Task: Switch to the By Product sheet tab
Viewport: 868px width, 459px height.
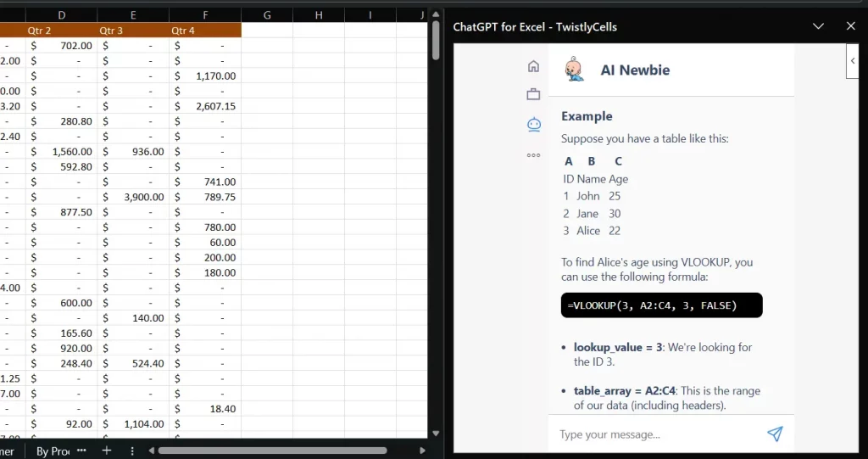Action: coord(53,451)
